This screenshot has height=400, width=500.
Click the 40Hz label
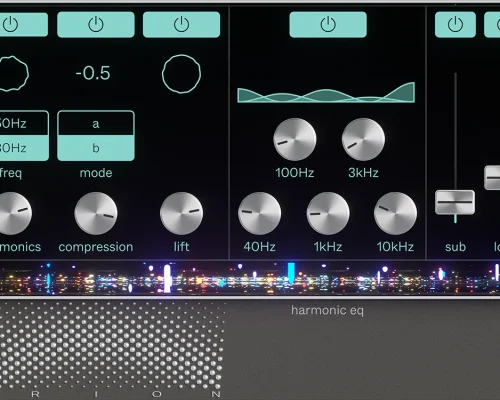[259, 247]
